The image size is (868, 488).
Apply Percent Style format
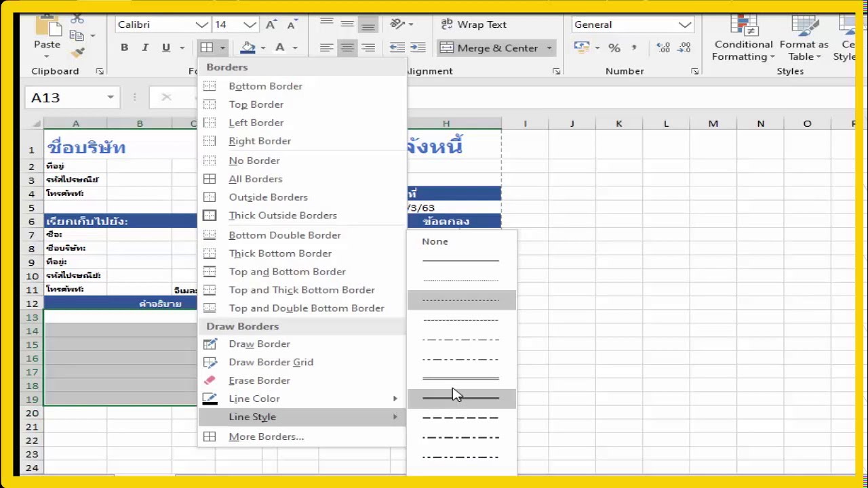[x=614, y=47]
